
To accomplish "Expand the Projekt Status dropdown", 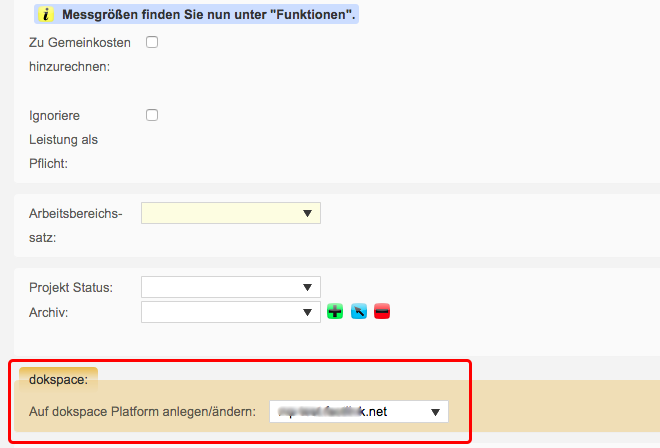I will pos(230,288).
